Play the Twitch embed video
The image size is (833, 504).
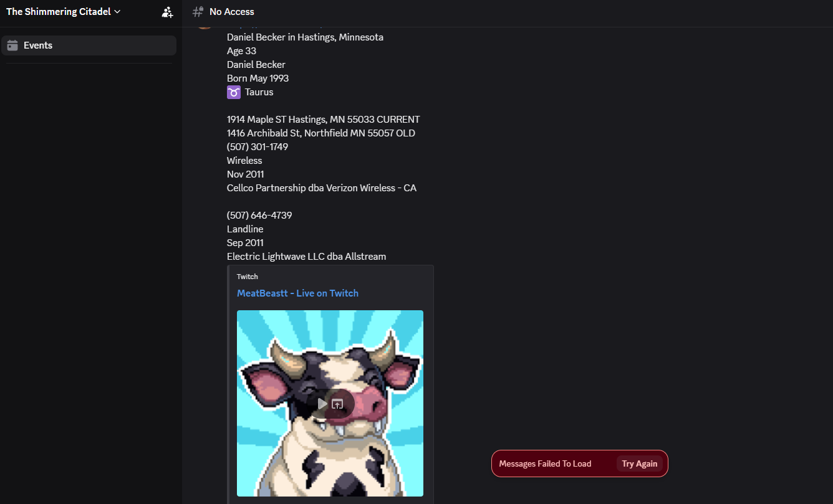pyautogui.click(x=322, y=404)
